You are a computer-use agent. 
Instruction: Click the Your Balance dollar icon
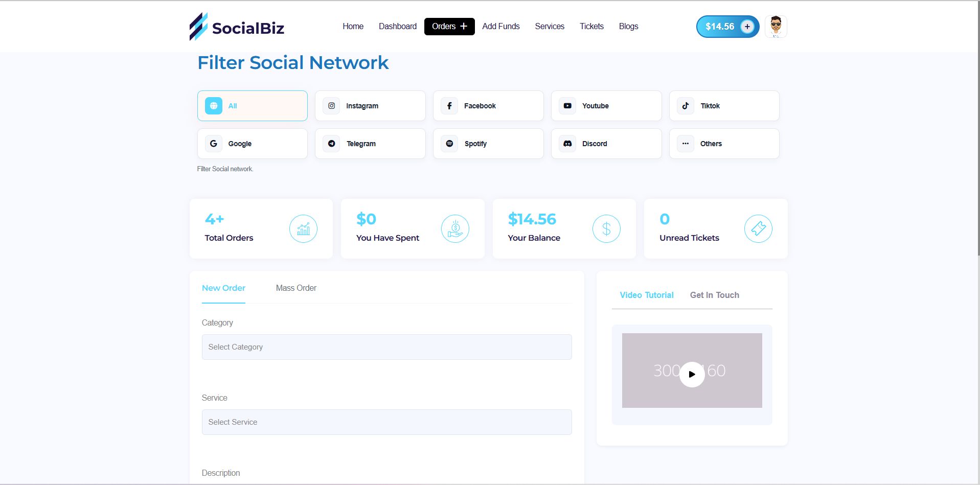[606, 228]
